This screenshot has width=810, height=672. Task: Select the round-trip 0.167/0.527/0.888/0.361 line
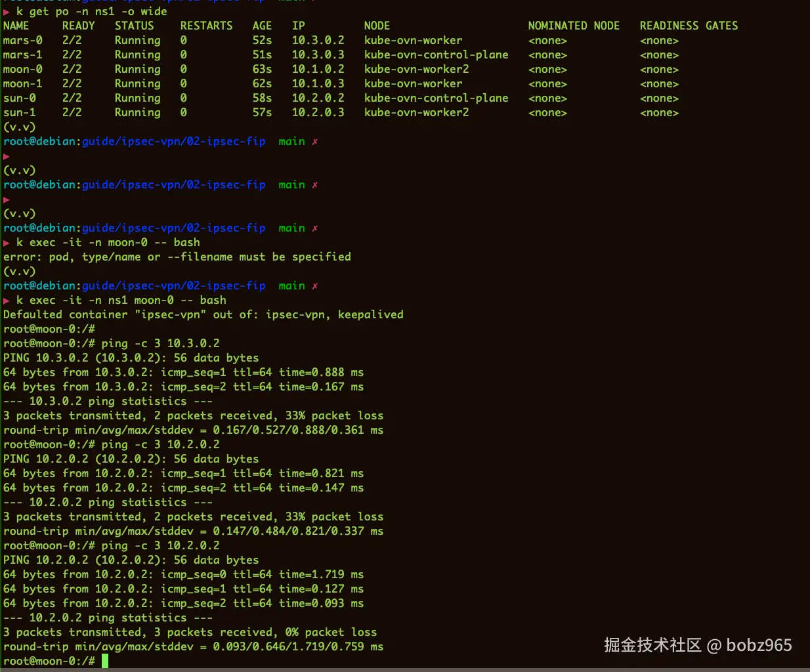(194, 430)
